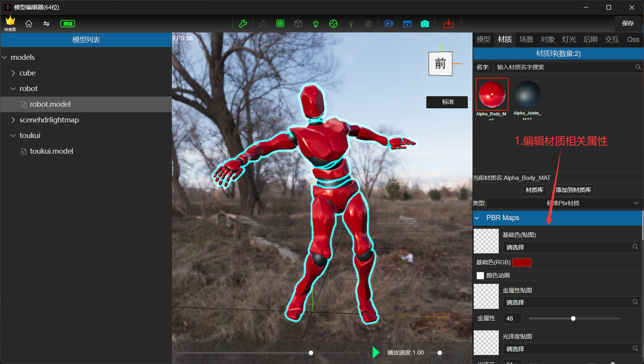Click the green ball icon in toolbar

pos(333,24)
